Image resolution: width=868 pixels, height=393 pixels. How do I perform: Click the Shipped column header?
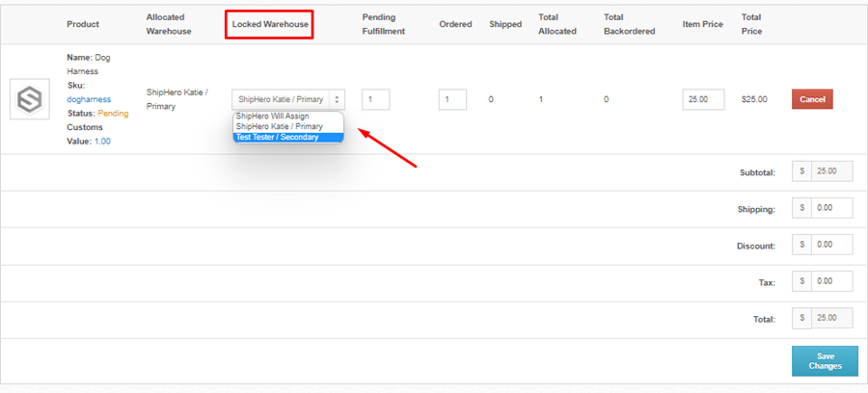tap(505, 24)
